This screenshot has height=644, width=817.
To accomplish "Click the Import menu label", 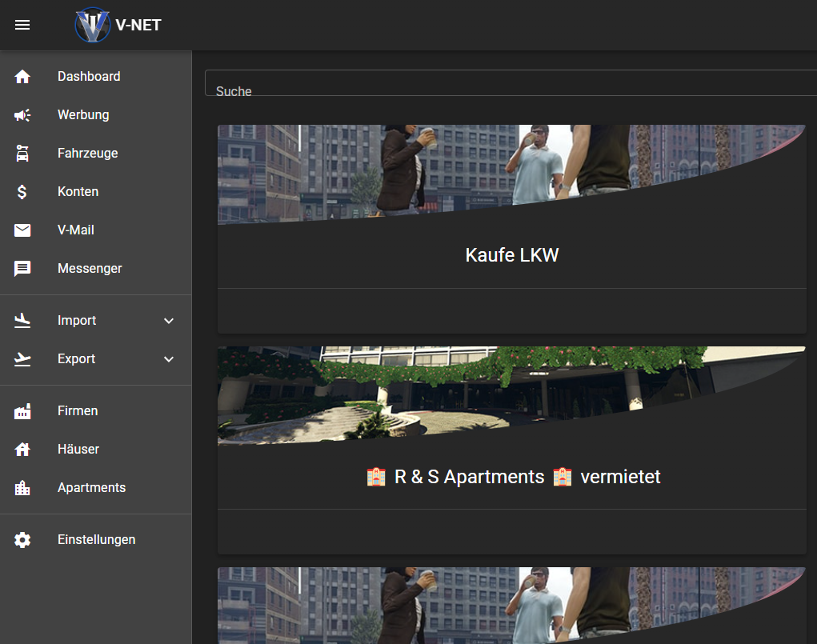I will [77, 321].
